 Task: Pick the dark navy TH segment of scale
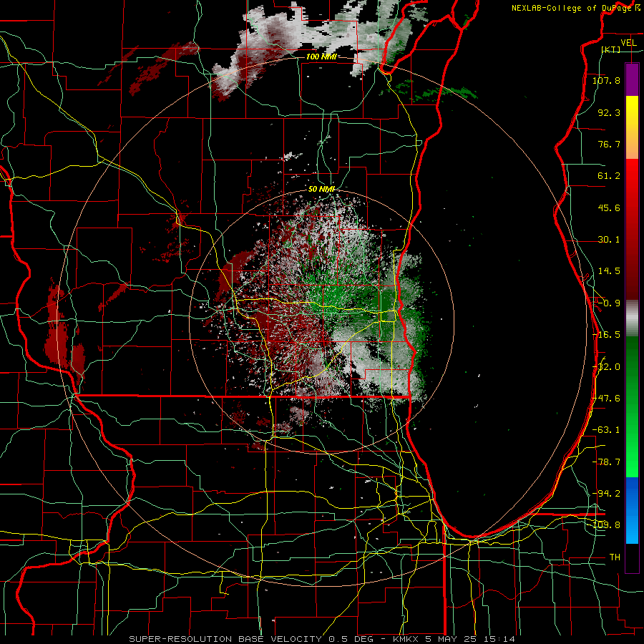[632, 559]
